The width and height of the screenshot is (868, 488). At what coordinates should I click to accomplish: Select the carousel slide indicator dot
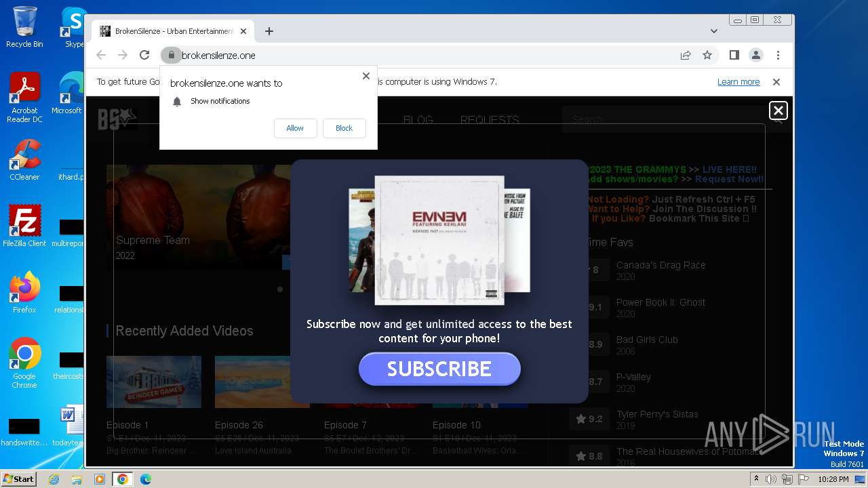tap(280, 289)
